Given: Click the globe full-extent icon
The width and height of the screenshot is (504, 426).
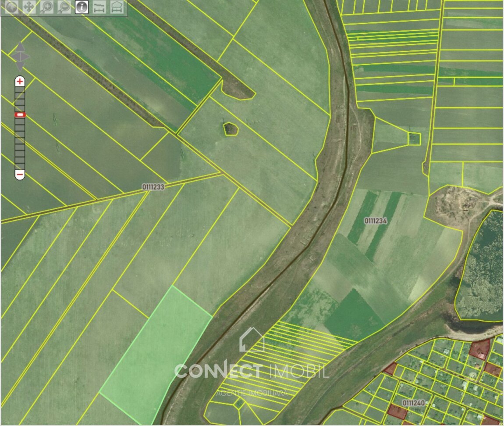Looking at the screenshot, I should 11,7.
